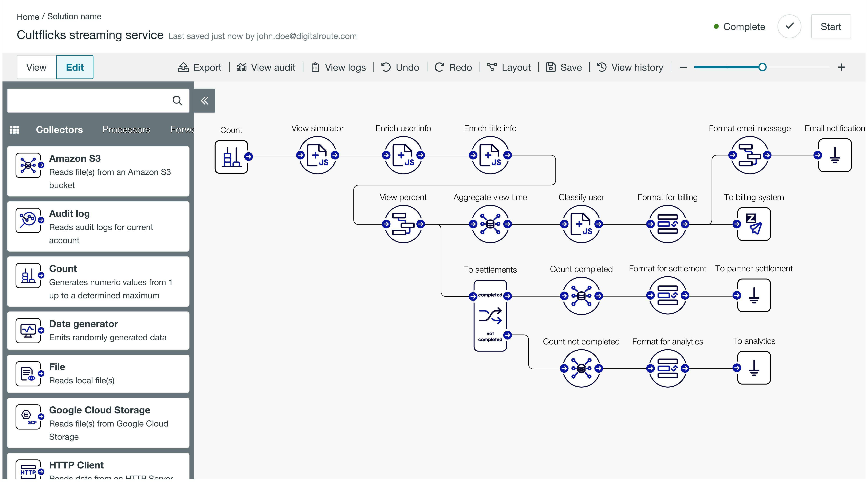Viewport: 868px width, 484px height.
Task: Open the Collectors tab
Action: click(x=59, y=130)
